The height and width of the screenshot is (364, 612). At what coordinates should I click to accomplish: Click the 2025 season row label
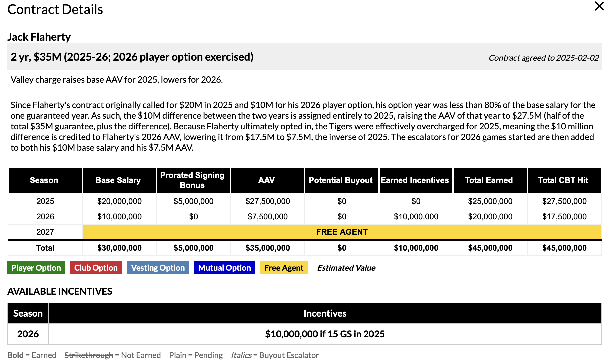click(45, 201)
